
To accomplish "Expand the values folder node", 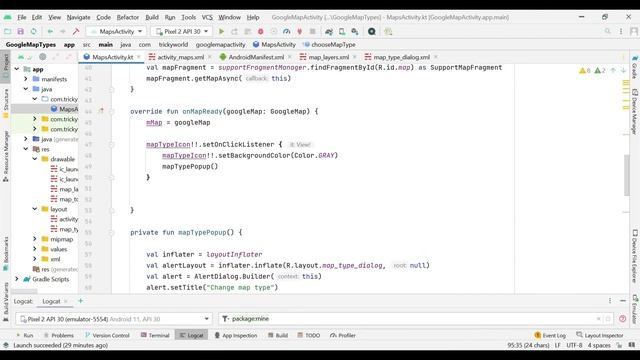I will [x=35, y=249].
